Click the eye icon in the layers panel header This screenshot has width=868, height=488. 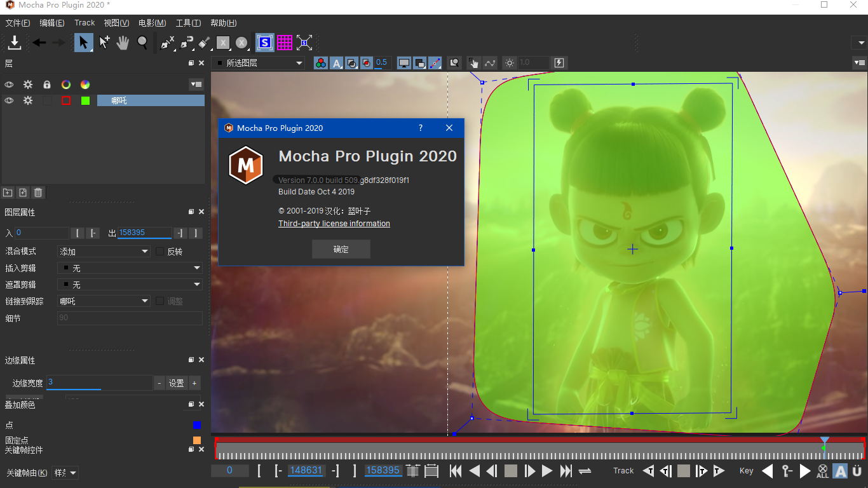point(10,85)
